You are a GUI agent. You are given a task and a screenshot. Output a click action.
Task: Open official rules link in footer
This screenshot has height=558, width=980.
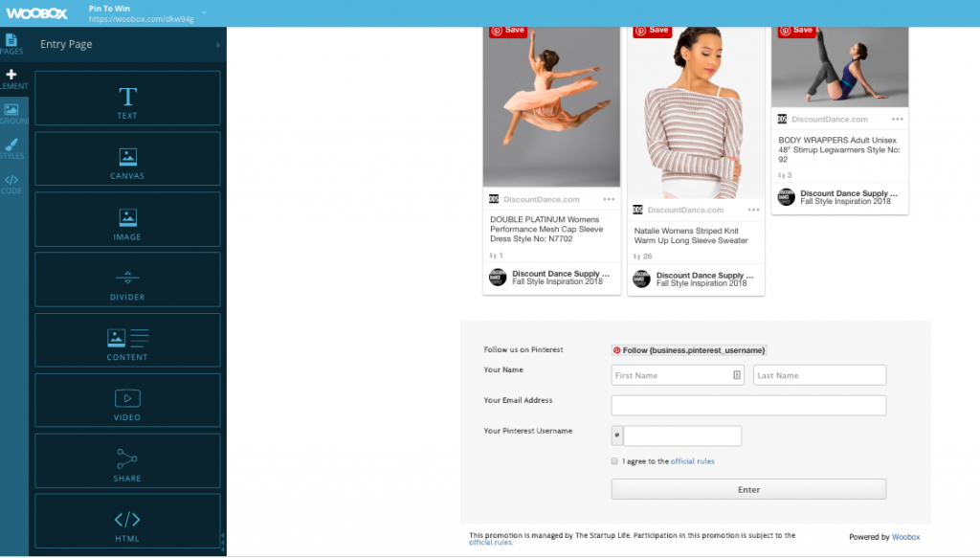490,543
